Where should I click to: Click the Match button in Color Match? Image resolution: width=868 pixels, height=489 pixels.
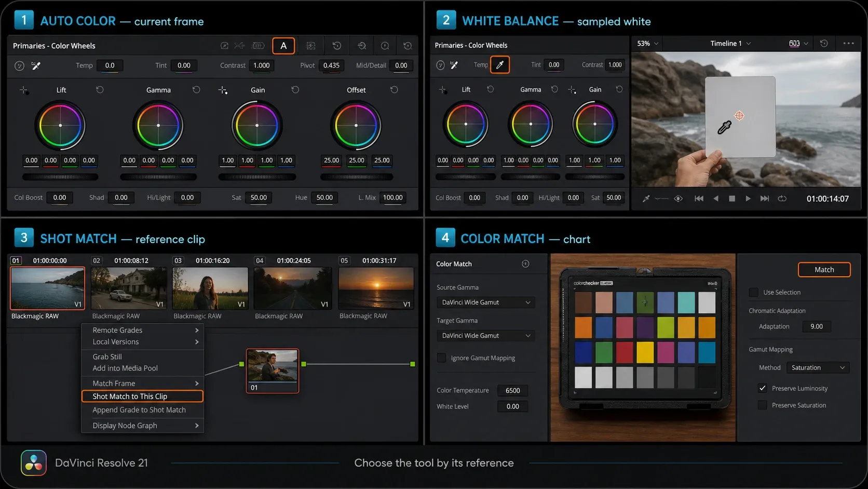coord(824,270)
